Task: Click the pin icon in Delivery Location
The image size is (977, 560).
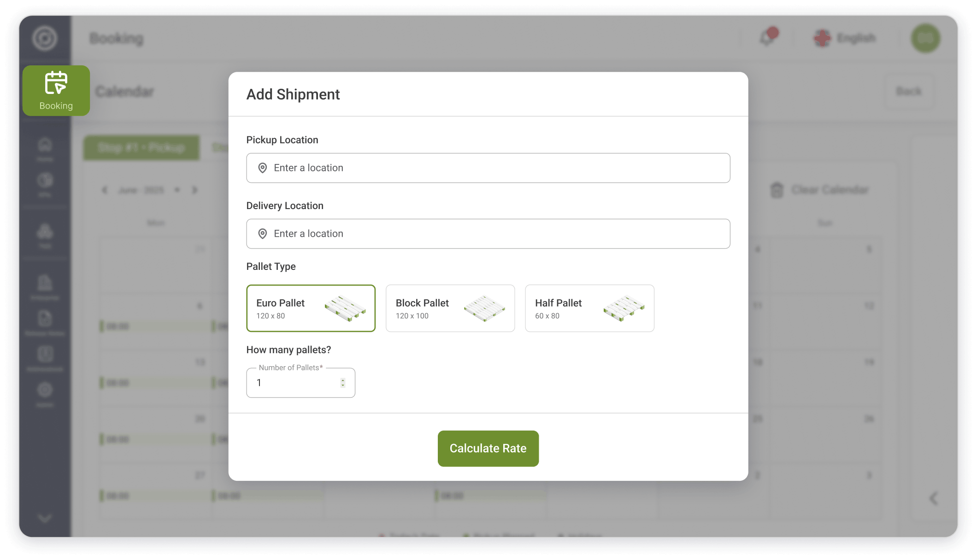Action: pyautogui.click(x=263, y=234)
